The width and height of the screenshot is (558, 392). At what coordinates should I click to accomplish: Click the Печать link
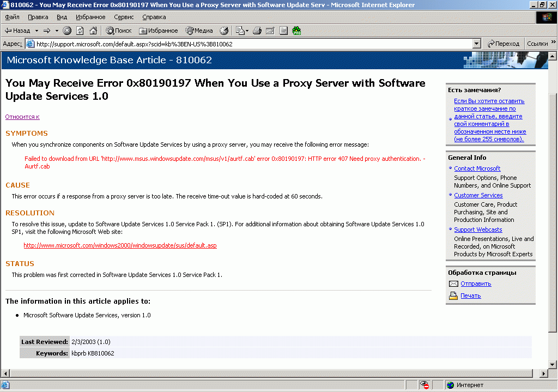point(470,295)
